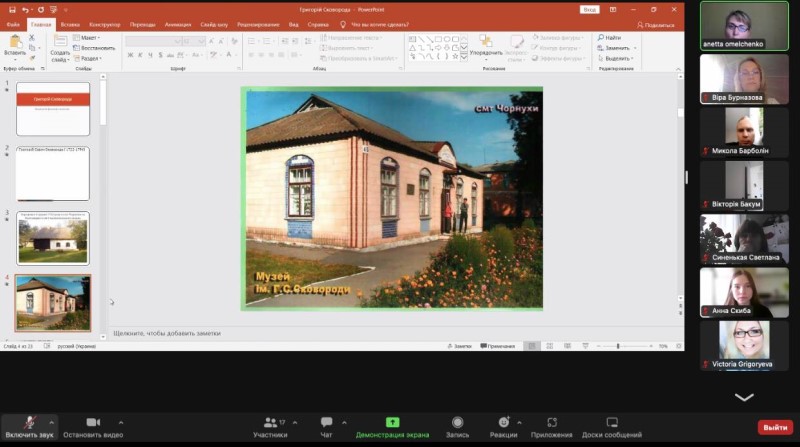The width and height of the screenshot is (800, 447).
Task: Click the Copy icon in clipboard group
Action: (x=32, y=48)
